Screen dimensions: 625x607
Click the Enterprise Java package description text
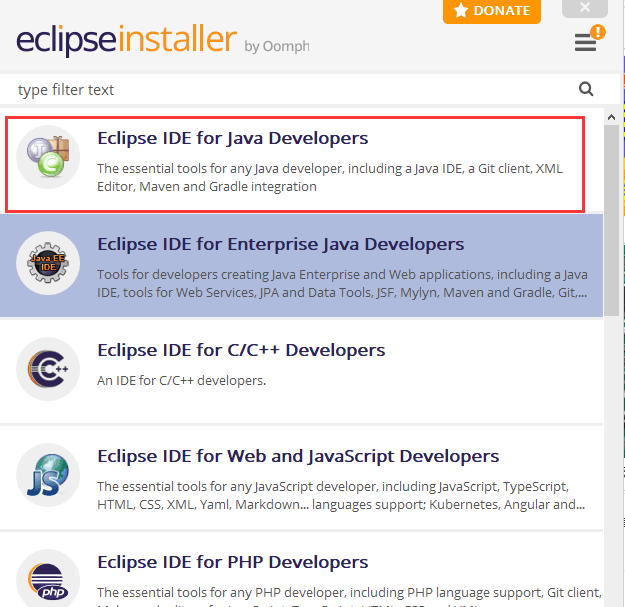pyautogui.click(x=342, y=283)
